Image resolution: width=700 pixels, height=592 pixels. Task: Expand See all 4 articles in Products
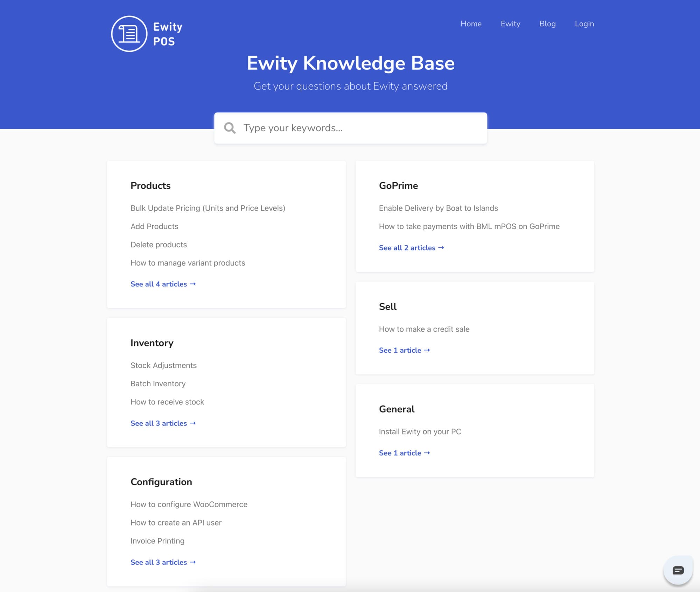pos(163,284)
